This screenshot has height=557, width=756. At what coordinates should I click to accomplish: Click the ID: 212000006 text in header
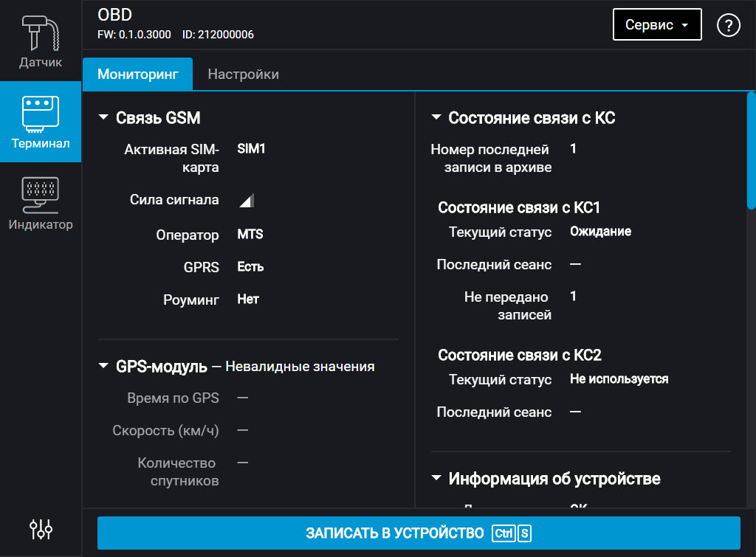(x=218, y=35)
